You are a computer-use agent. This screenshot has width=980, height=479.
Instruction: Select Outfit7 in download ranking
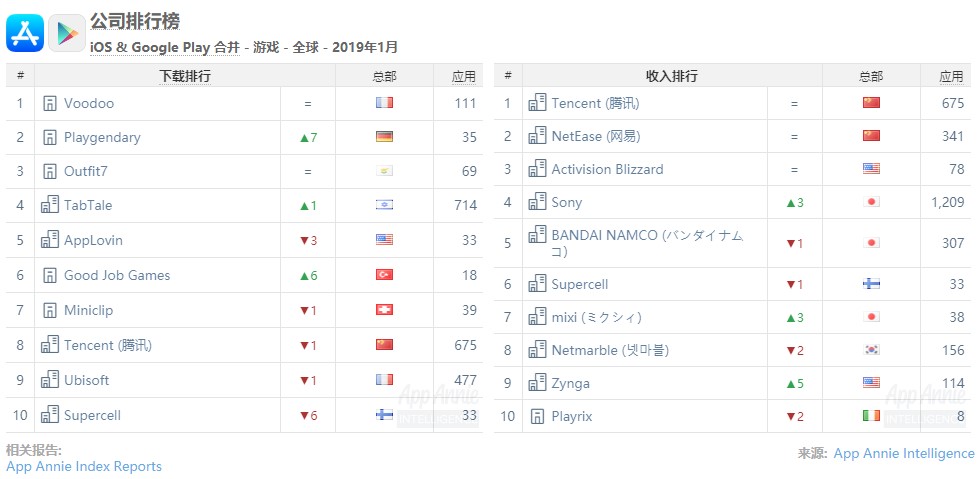(x=85, y=171)
